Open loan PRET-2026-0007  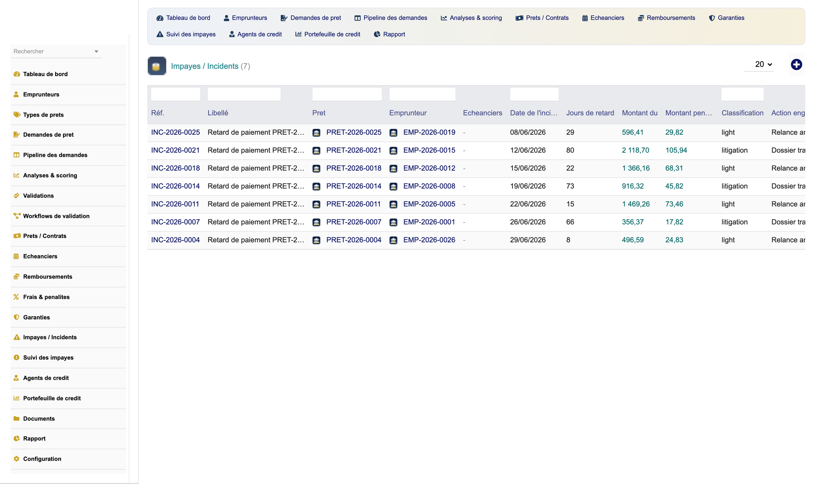pos(354,223)
